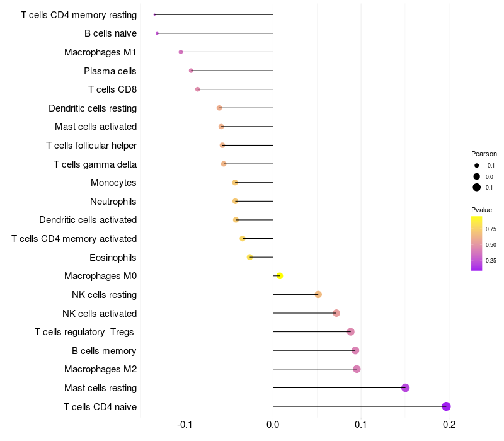Select the Plasma cells data point
This screenshot has height=441, width=504.
point(191,71)
